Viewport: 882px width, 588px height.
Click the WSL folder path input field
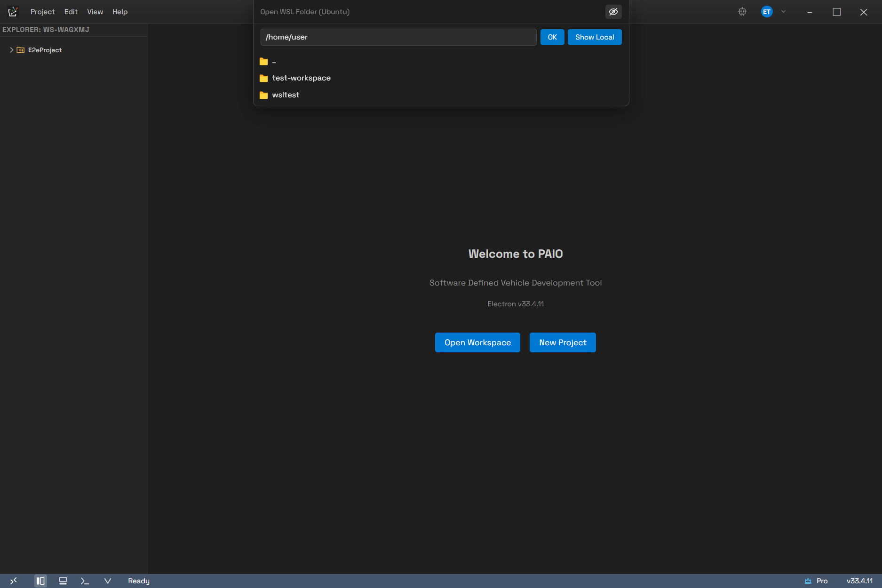pyautogui.click(x=398, y=37)
